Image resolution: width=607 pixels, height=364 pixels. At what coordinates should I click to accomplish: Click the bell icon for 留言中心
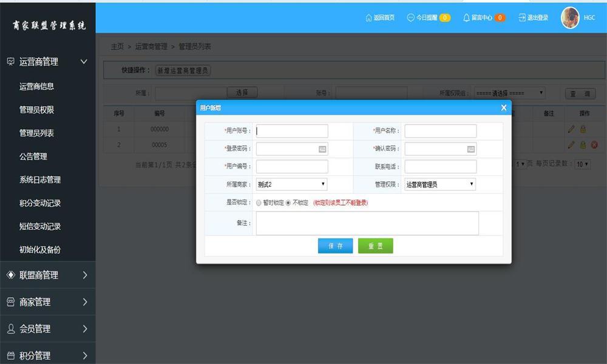pyautogui.click(x=466, y=18)
